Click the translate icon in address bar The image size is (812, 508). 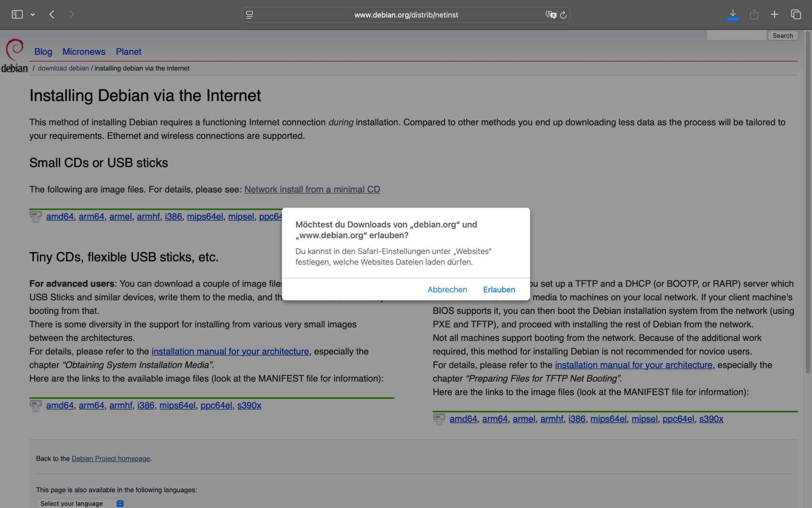click(551, 15)
